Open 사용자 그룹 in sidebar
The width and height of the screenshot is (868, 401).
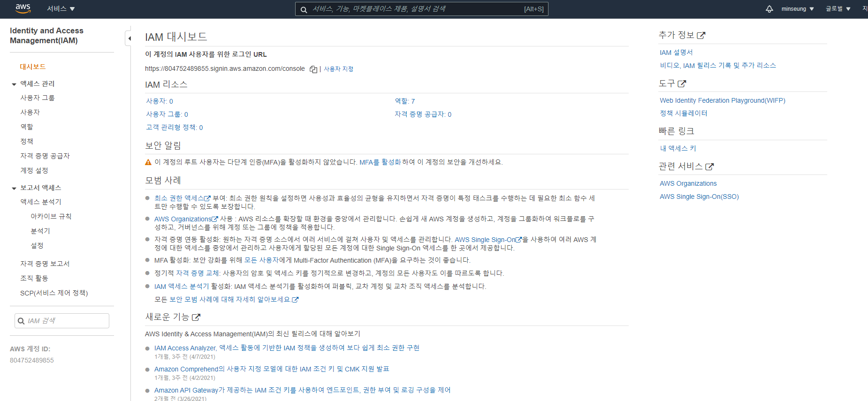coord(38,98)
